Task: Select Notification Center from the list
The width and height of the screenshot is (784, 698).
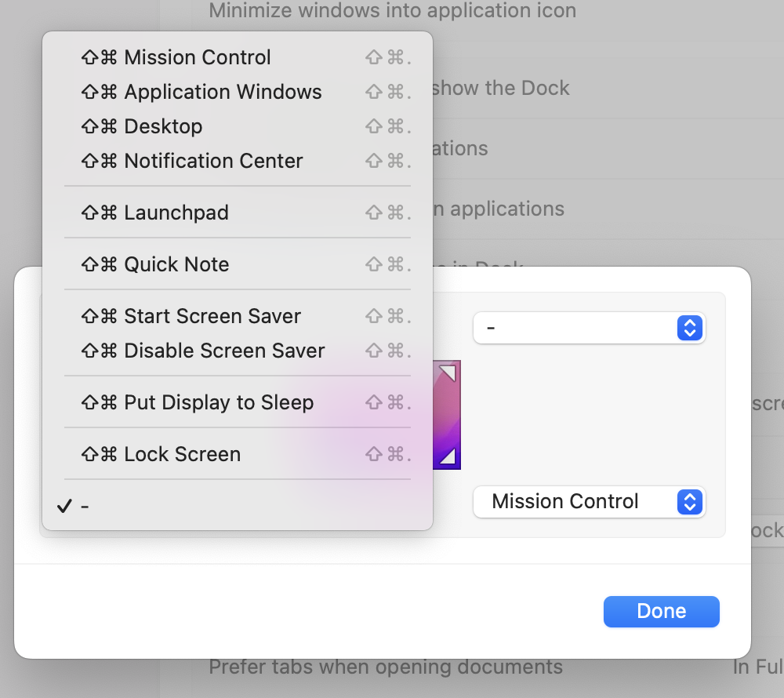Action: point(213,161)
